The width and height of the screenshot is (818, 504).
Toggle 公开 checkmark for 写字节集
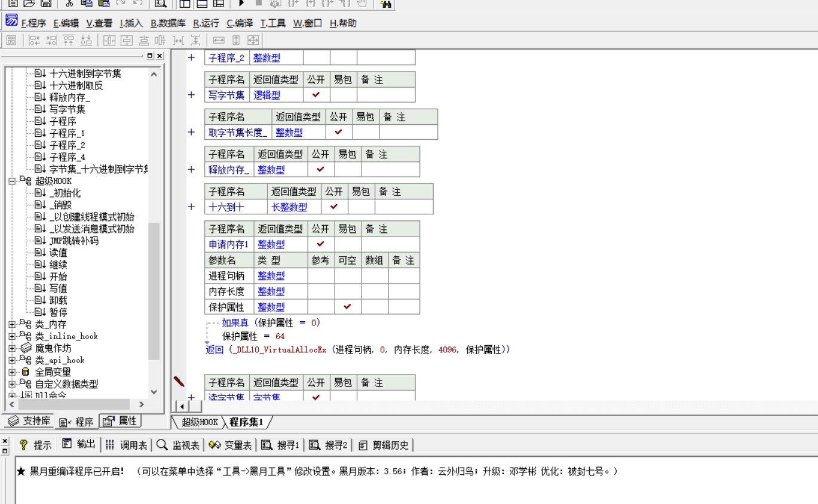click(316, 95)
